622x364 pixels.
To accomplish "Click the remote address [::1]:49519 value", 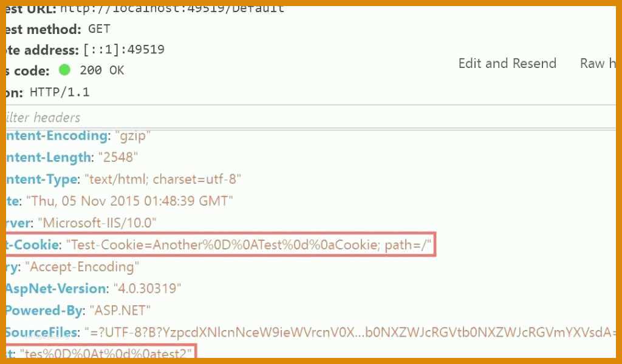I will point(124,50).
